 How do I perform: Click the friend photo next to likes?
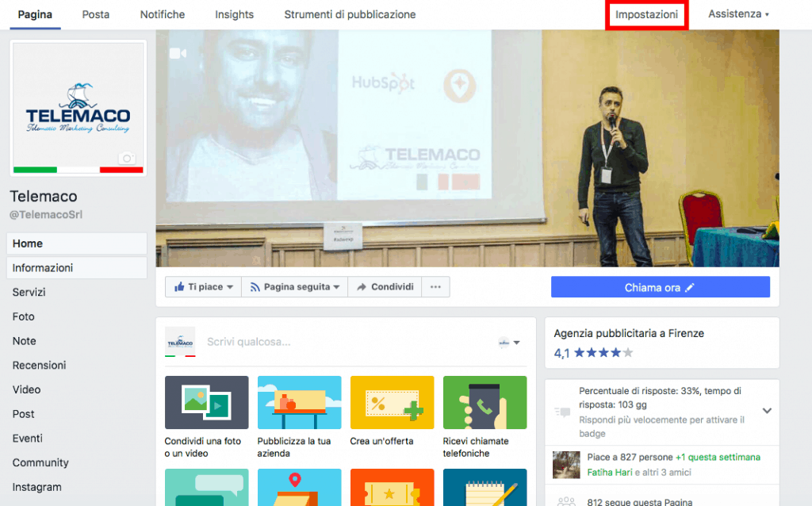[x=566, y=465]
